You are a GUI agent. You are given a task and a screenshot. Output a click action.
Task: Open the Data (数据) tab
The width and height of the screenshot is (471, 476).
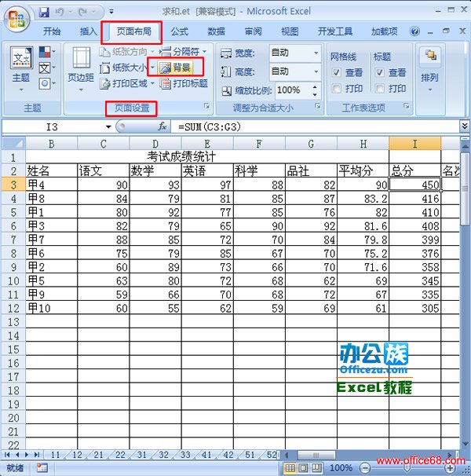point(217,31)
